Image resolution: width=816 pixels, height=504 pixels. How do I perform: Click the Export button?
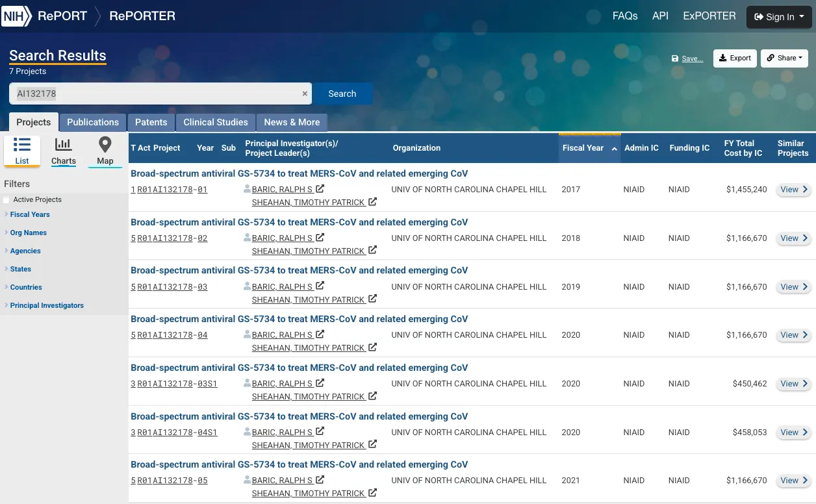click(x=735, y=58)
